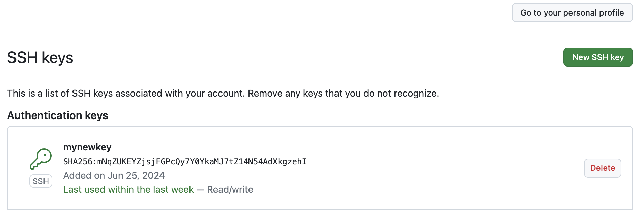Click the key fingerprint hash after the SHA256 prefix

click(202, 162)
